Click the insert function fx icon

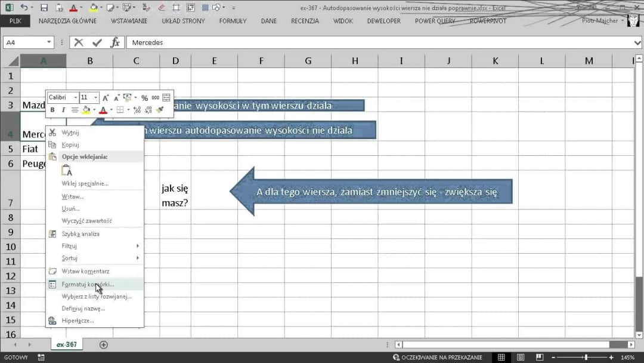point(115,42)
